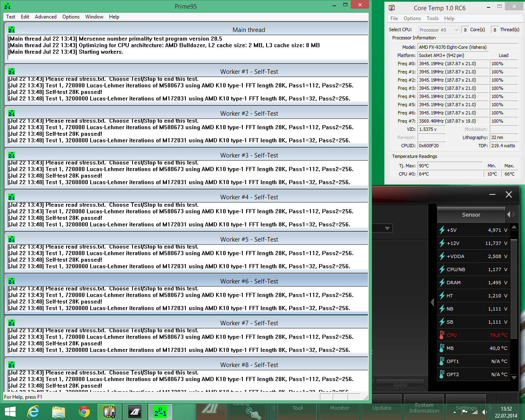Screen dimensions: 525x420
Task: Click the Worker #4 window icon
Action: [11, 197]
